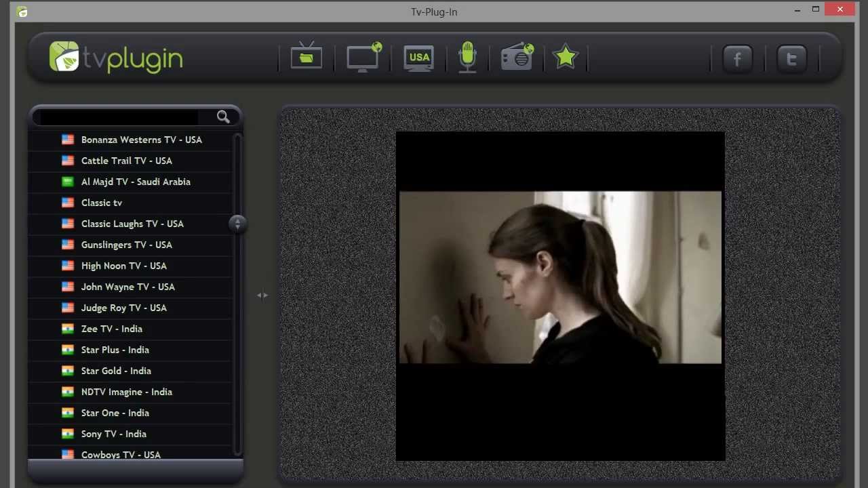
Task: Maximize the Tv-Plug-In window
Action: tap(816, 9)
